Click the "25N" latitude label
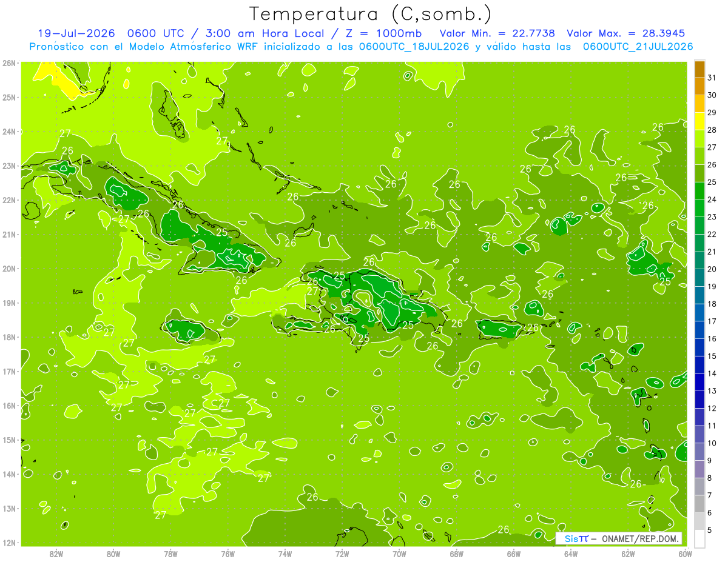This screenshot has height=562, width=728. (x=8, y=97)
